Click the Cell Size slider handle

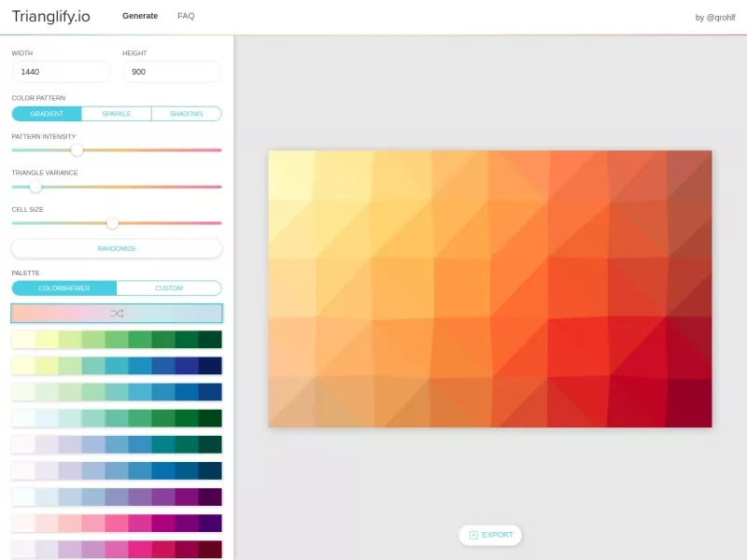112,223
